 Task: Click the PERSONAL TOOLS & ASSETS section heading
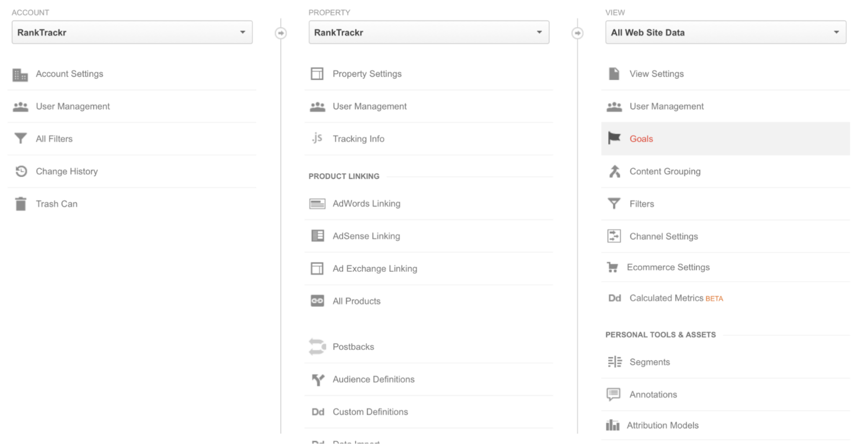coord(660,335)
